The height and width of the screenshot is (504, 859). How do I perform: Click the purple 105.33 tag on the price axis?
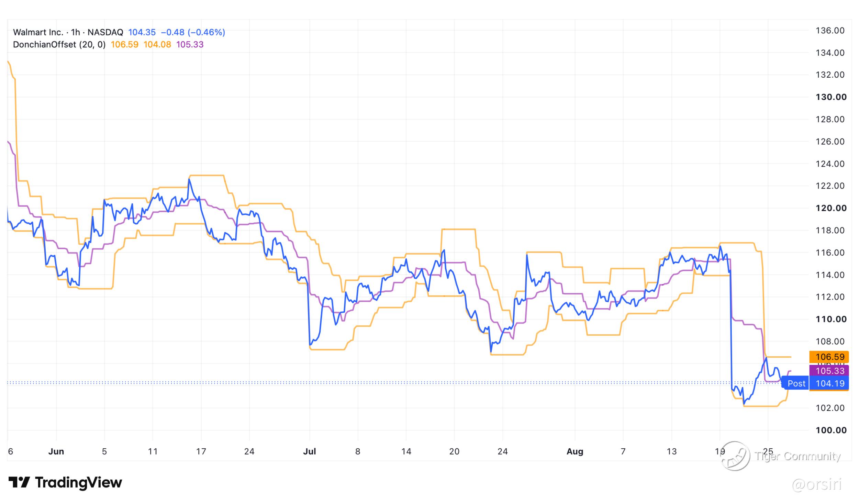coord(829,371)
